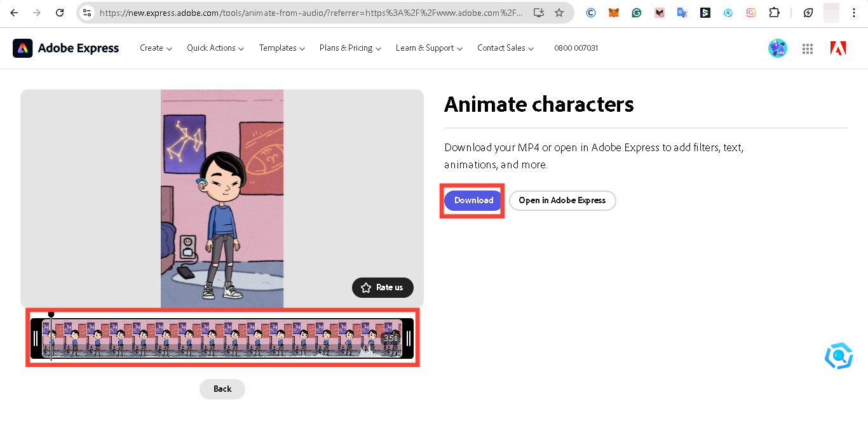The width and height of the screenshot is (868, 435).
Task: Expand the Contact Sales dropdown
Action: tap(506, 48)
